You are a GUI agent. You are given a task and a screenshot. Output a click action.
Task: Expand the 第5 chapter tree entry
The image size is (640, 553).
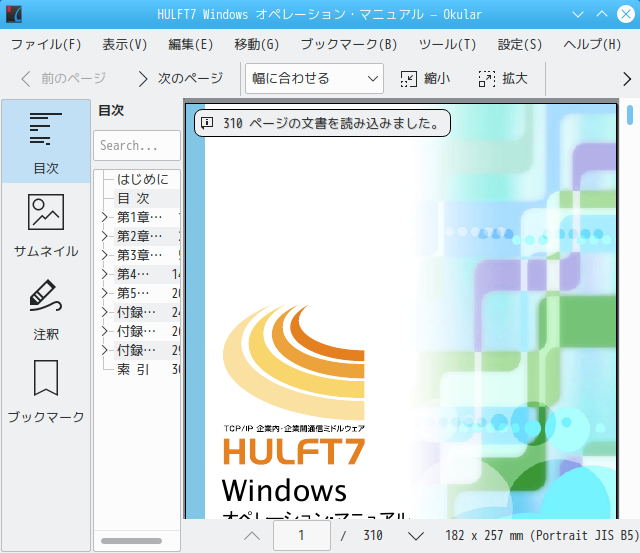pyautogui.click(x=104, y=293)
